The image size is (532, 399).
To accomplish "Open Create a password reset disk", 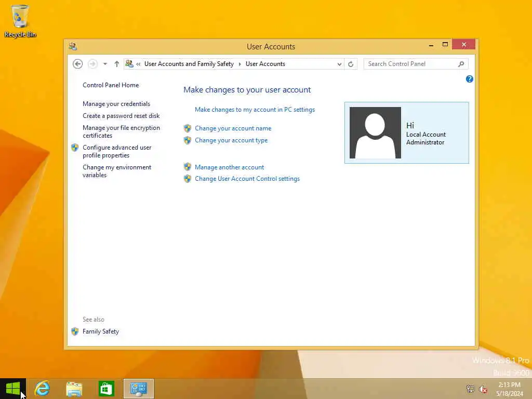I will [121, 116].
